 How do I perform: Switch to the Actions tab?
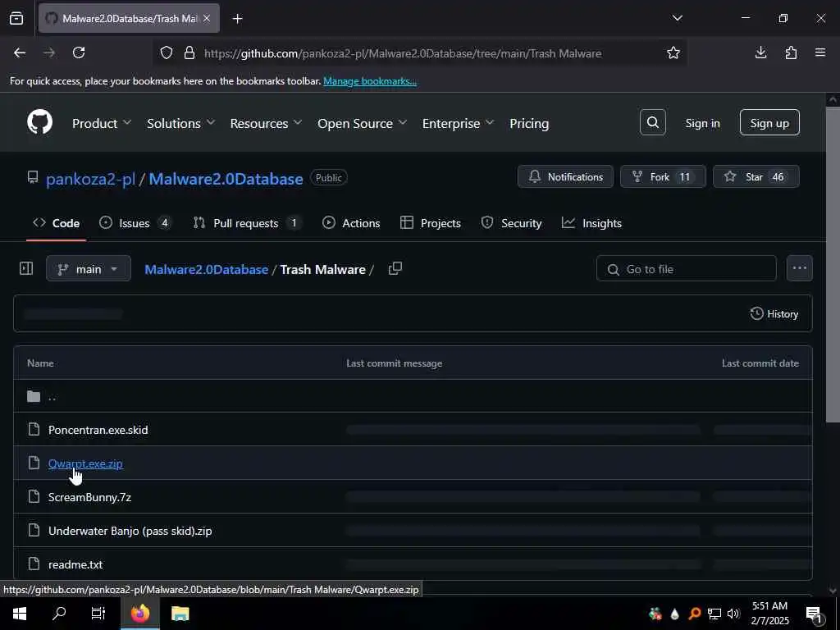tap(351, 223)
